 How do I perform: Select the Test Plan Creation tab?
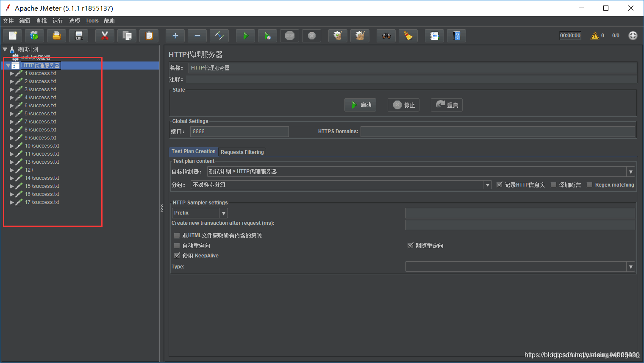click(x=194, y=151)
